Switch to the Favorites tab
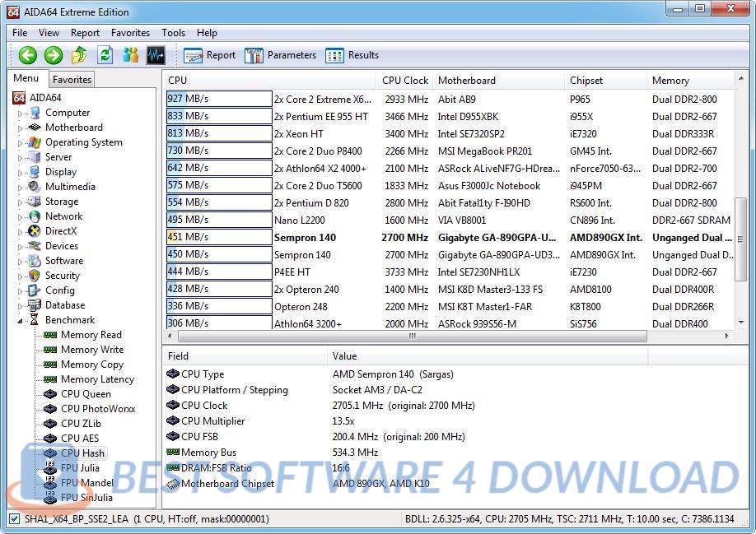756x534 pixels. tap(72, 80)
